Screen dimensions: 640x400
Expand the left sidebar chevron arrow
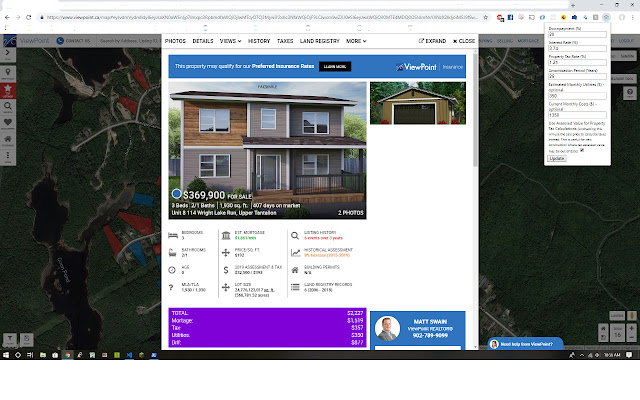[x=8, y=53]
